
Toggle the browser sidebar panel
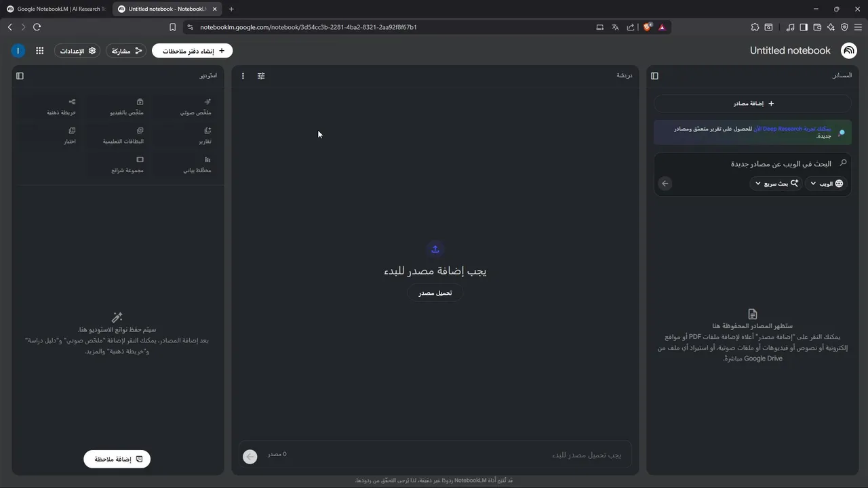click(804, 27)
